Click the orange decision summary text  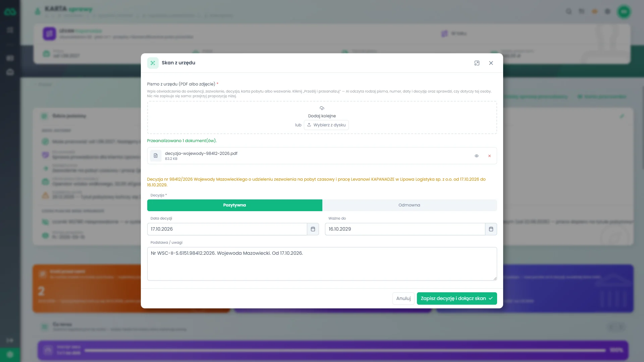point(316,182)
